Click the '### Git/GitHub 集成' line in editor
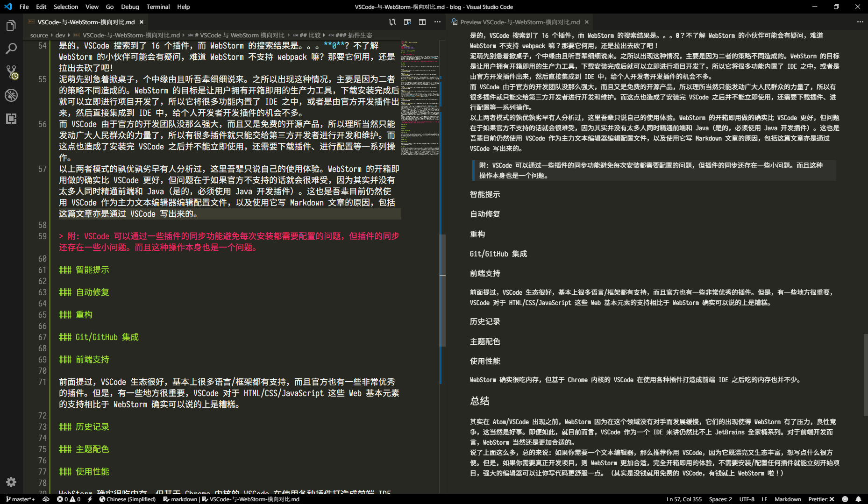868x504 pixels. pos(99,337)
